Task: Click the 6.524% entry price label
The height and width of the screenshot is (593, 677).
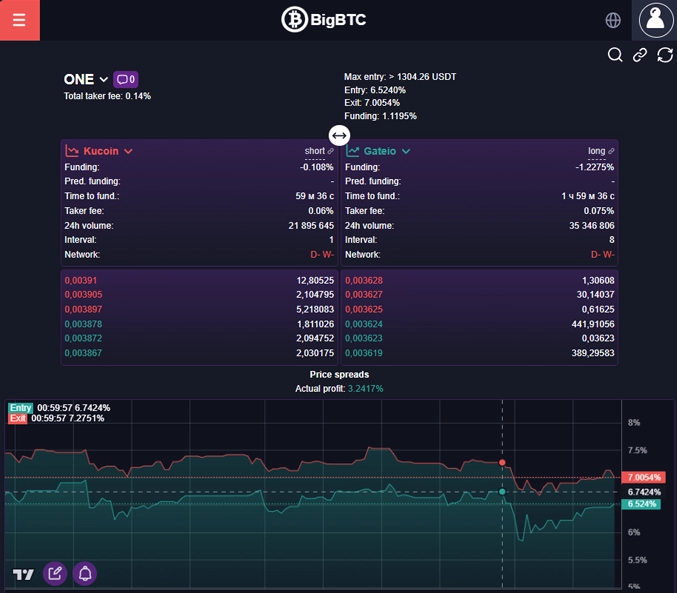Action: (x=641, y=504)
